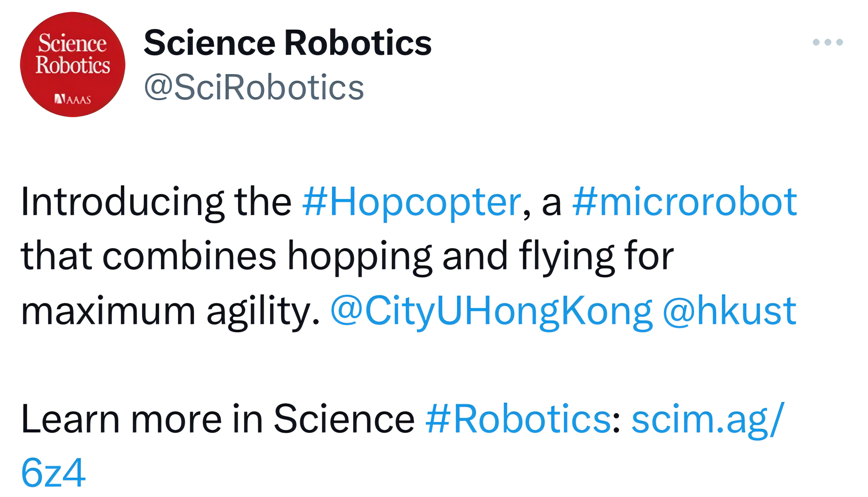Click the "Introducing the" tweet text
The image size is (868, 497).
(156, 202)
